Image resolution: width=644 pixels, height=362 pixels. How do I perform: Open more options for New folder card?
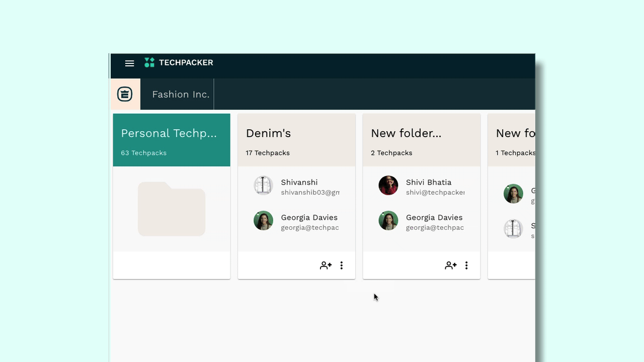point(466,265)
